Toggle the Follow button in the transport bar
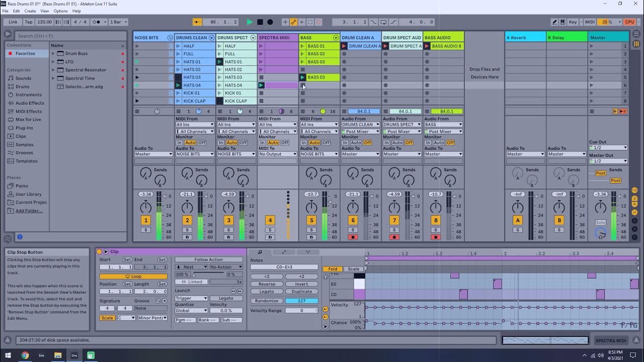Viewport: 644px width, 362px height. (197, 22)
